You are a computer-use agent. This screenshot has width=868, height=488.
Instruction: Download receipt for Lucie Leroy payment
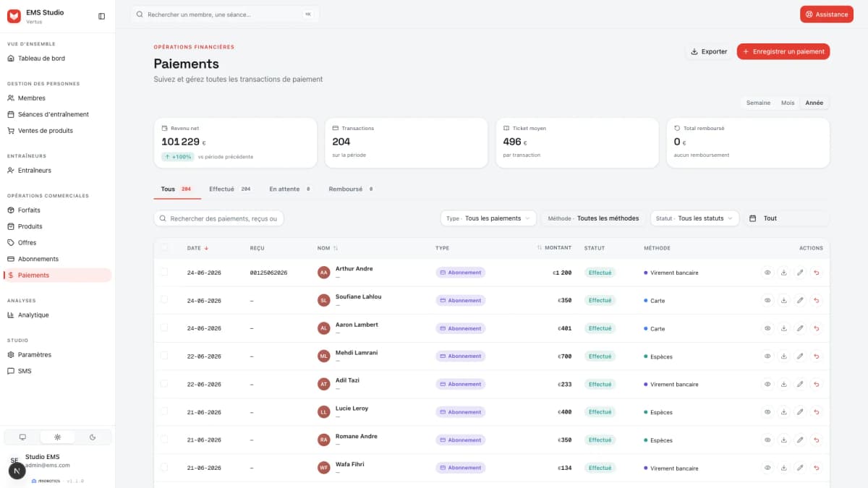click(x=783, y=411)
